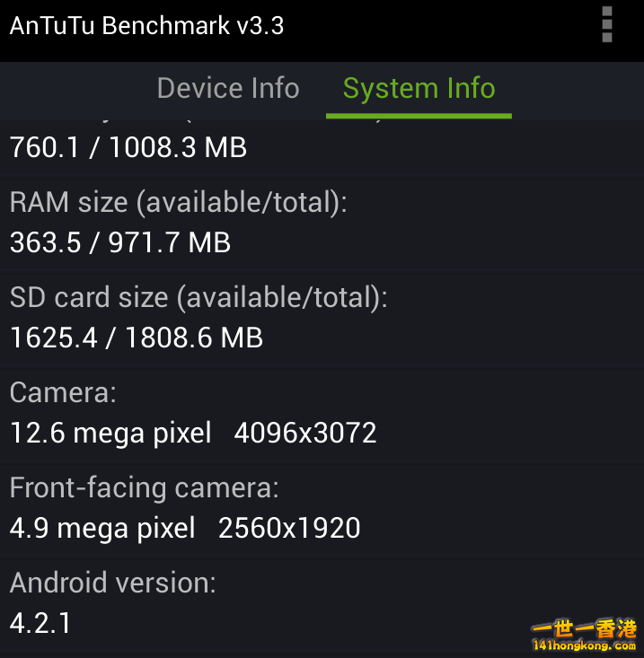The height and width of the screenshot is (658, 644).
Task: Select the 1625.4 / 1808.6 MB value
Action: pyautogui.click(x=136, y=338)
